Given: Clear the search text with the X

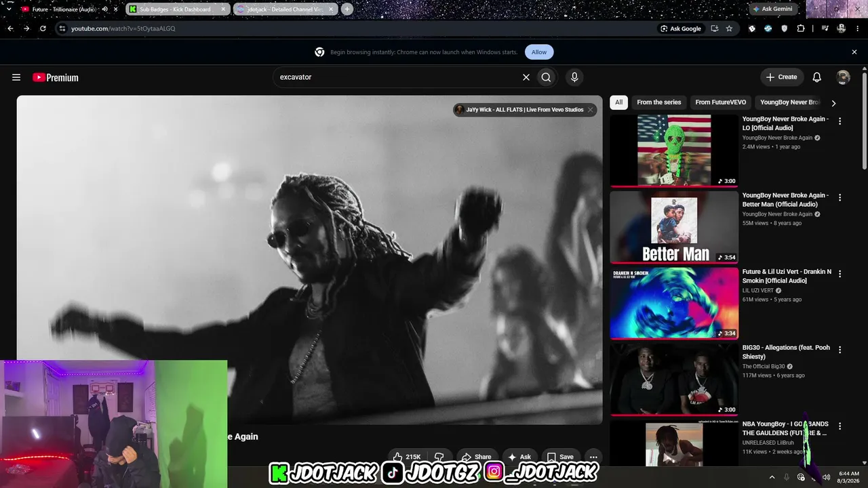Looking at the screenshot, I should click(x=526, y=77).
